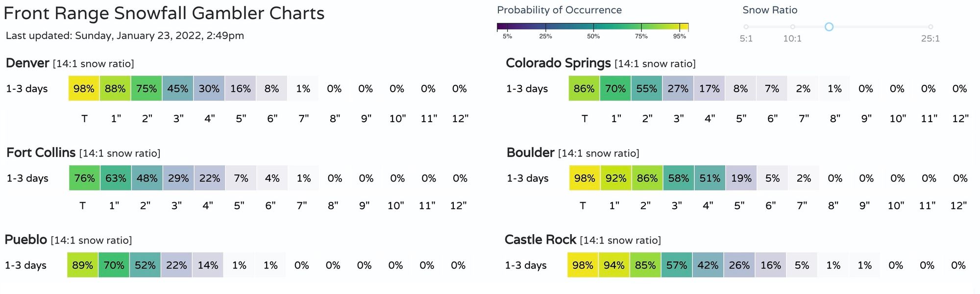Select Colorado Springs 86% trace cell
This screenshot has height=294, width=980.
[584, 88]
